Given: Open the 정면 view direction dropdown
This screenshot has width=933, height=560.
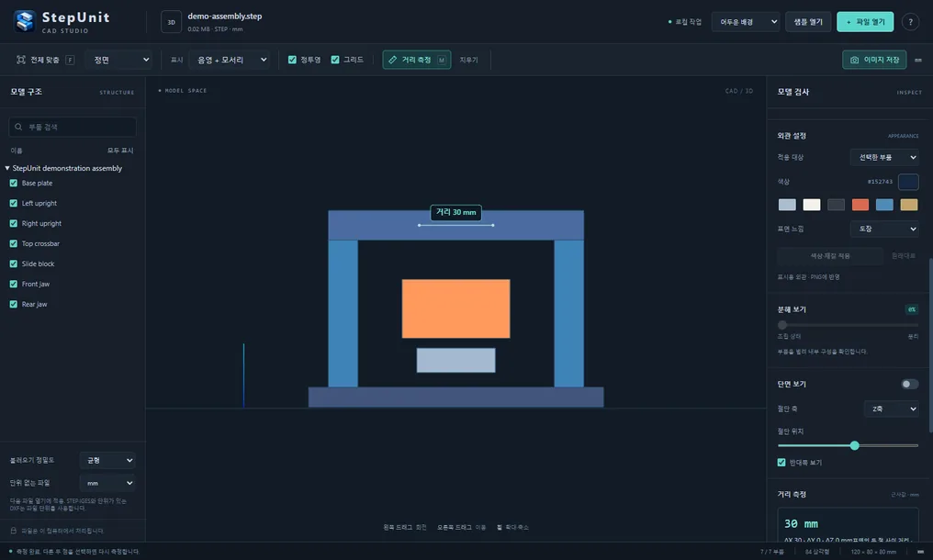Looking at the screenshot, I should (119, 60).
